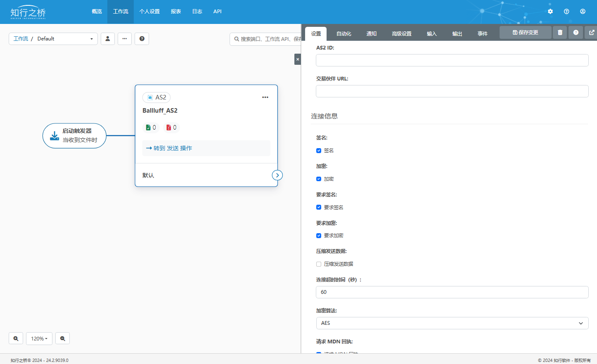Click the flow canvas help icon
This screenshot has width=597, height=364.
tap(142, 39)
